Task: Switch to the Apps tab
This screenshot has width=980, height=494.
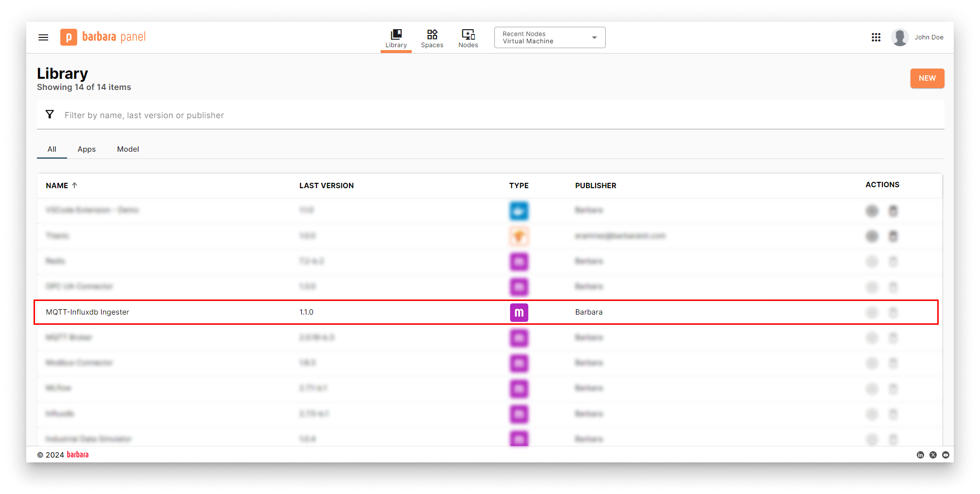Action: (87, 149)
